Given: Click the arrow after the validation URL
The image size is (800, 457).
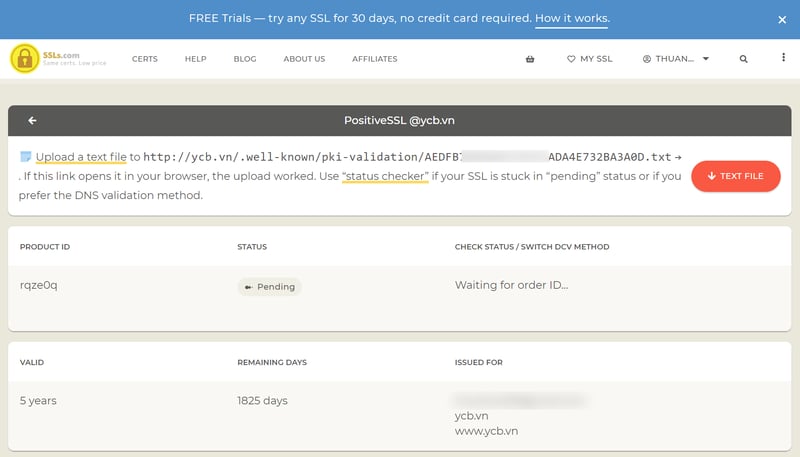Looking at the screenshot, I should pyautogui.click(x=678, y=157).
